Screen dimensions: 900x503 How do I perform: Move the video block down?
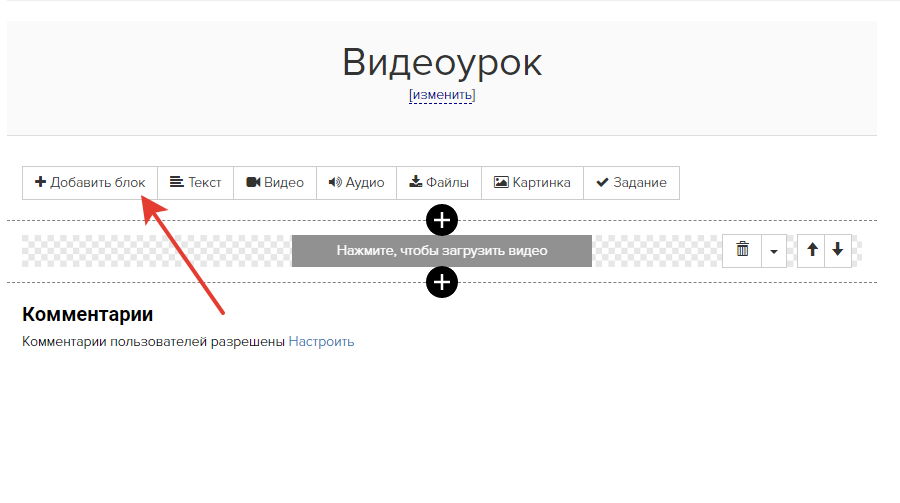click(x=838, y=250)
